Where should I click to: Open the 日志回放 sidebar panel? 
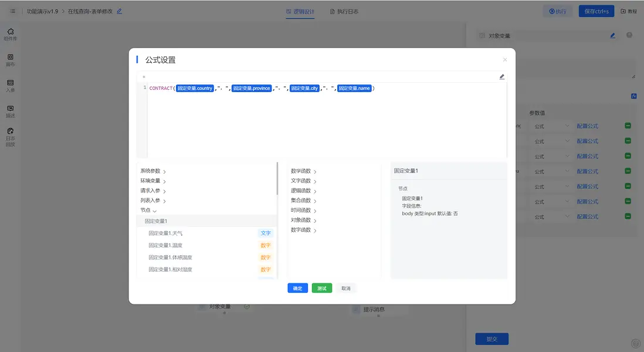point(11,137)
